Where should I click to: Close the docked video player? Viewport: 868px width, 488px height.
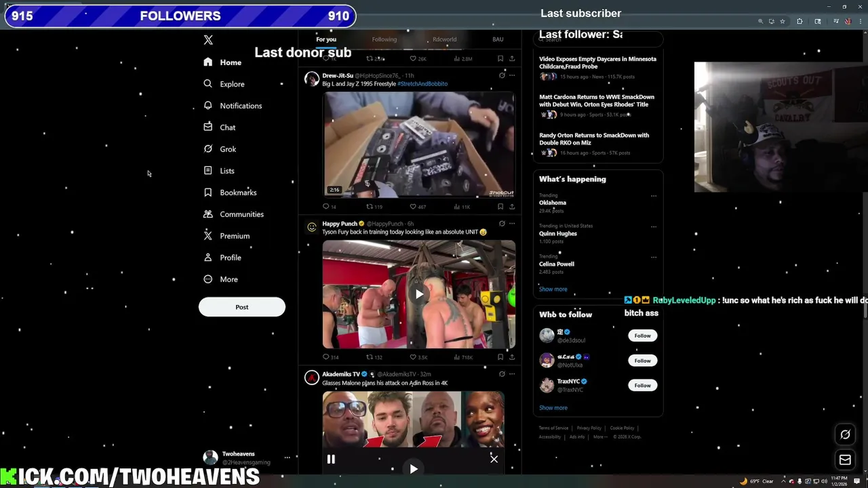tap(494, 460)
